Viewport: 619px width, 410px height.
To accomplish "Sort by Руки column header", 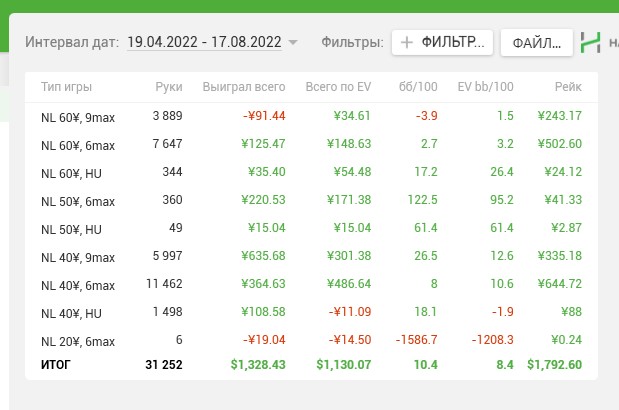I will click(x=169, y=87).
